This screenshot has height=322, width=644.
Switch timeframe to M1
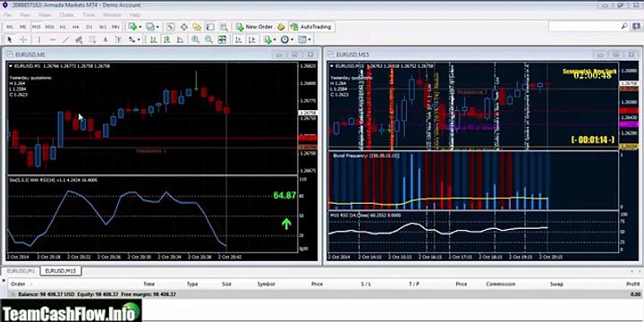[x=10, y=27]
